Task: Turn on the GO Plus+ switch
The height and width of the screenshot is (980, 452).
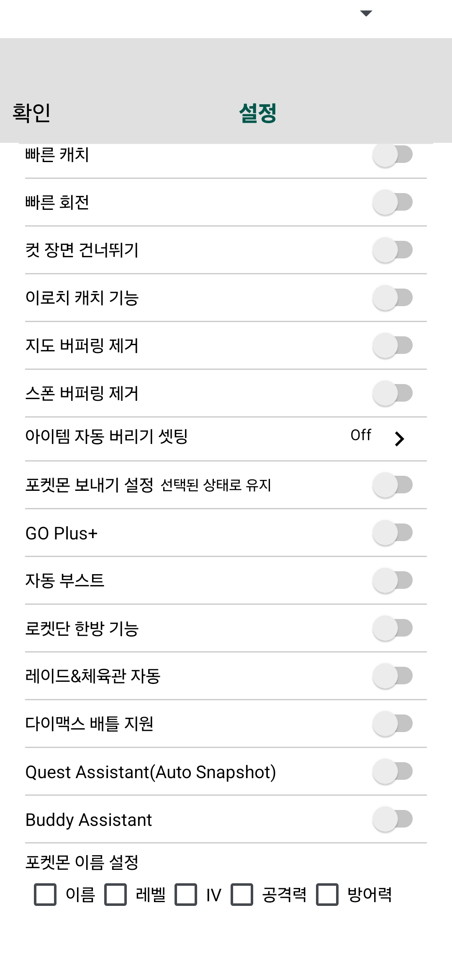Action: click(393, 533)
